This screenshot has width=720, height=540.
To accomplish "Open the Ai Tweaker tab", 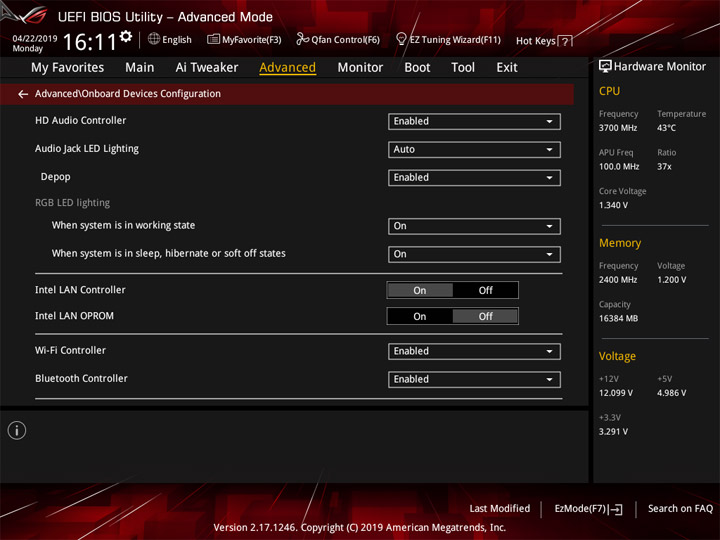I will [x=207, y=68].
